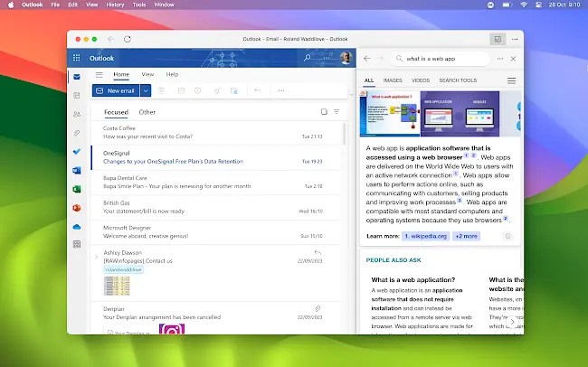The image size is (588, 367).
Task: Open the British Gas statement email
Action: [215, 207]
